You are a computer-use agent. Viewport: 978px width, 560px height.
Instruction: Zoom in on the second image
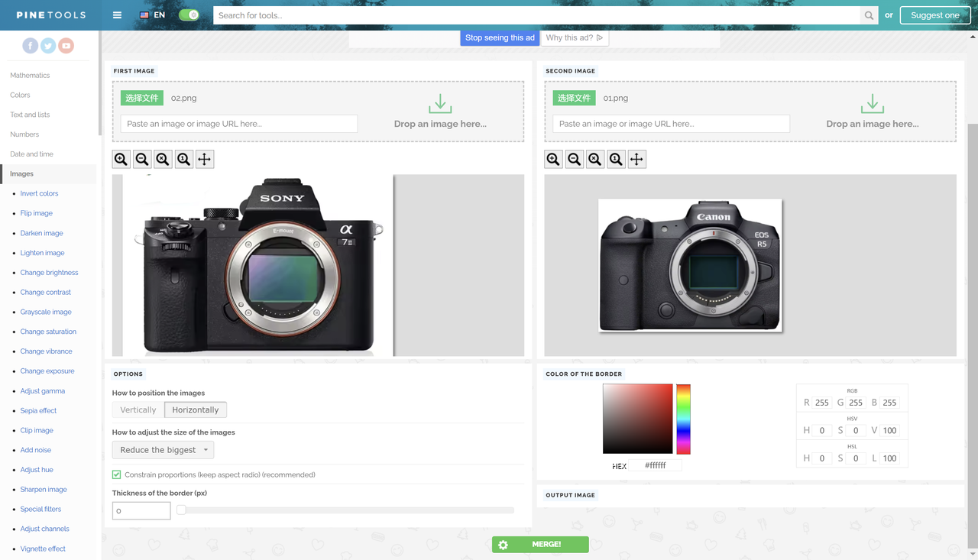click(x=554, y=159)
